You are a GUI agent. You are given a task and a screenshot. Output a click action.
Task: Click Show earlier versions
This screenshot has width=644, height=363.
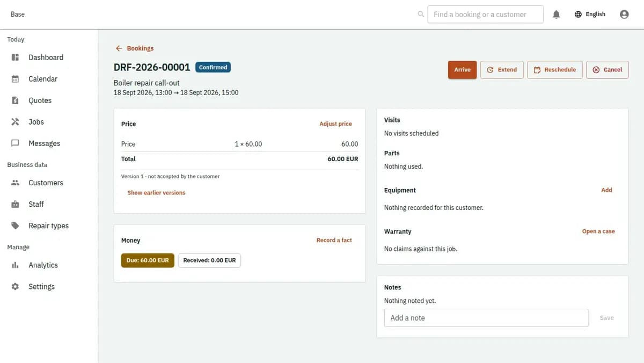click(x=156, y=193)
